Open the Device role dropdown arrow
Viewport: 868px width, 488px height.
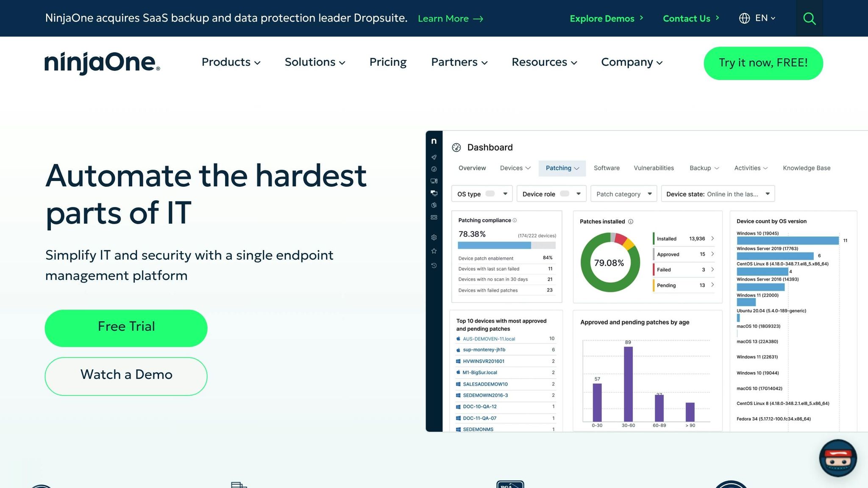(x=579, y=194)
